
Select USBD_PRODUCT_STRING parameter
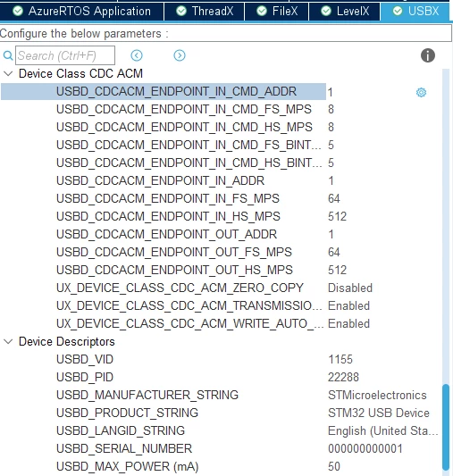[127, 413]
